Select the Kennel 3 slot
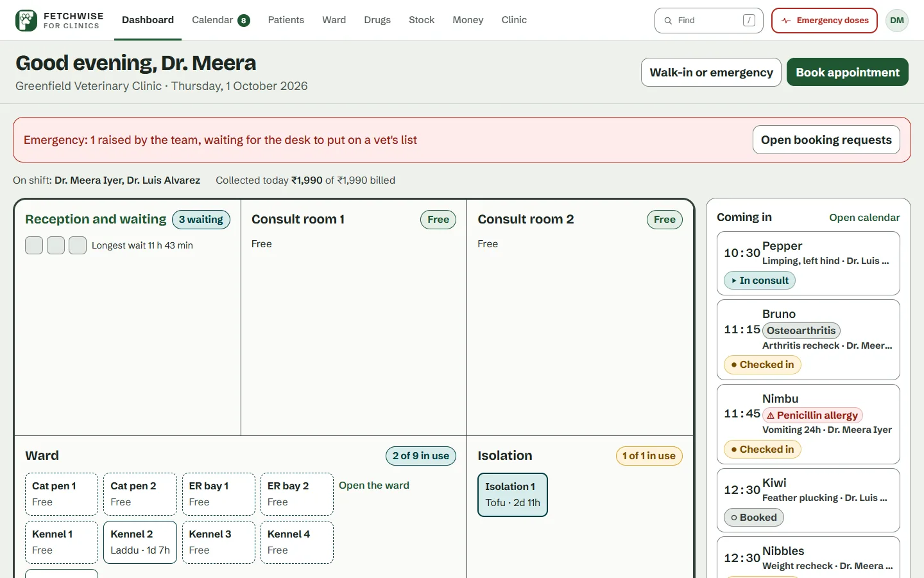Screen dimensions: 924x578 (x=219, y=542)
